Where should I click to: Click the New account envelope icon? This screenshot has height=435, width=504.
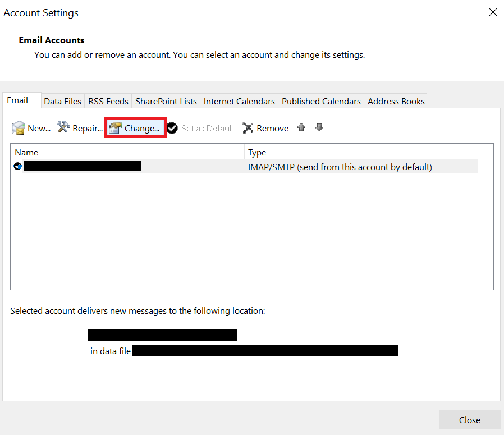click(x=19, y=128)
